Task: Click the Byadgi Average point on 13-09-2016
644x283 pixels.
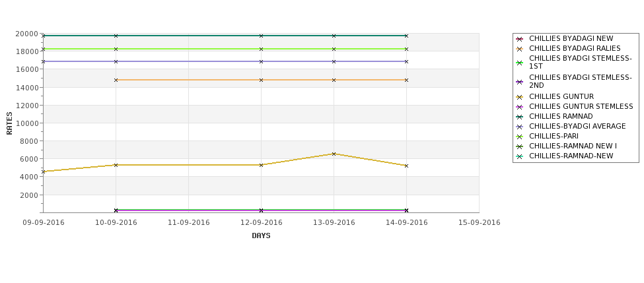Action: (334, 61)
